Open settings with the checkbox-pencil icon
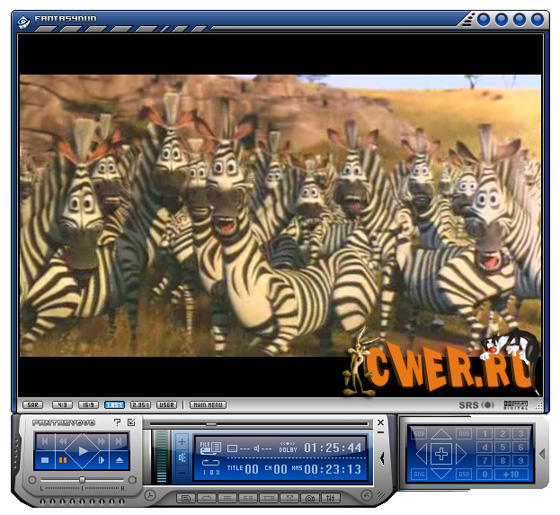 click(x=131, y=422)
